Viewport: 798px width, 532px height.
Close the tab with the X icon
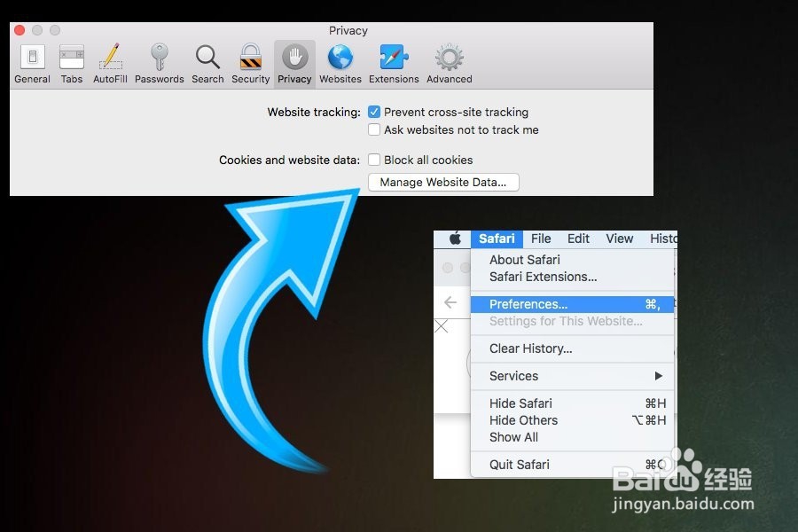click(x=442, y=325)
